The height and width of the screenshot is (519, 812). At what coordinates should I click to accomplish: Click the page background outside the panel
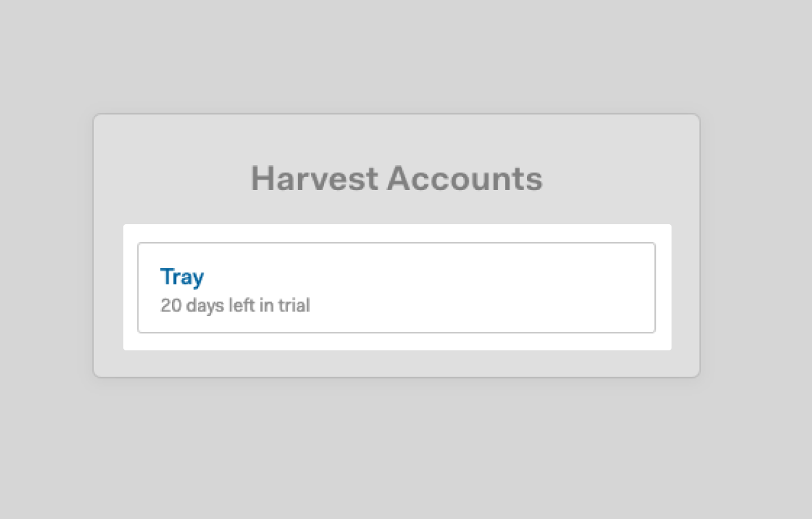click(397, 459)
